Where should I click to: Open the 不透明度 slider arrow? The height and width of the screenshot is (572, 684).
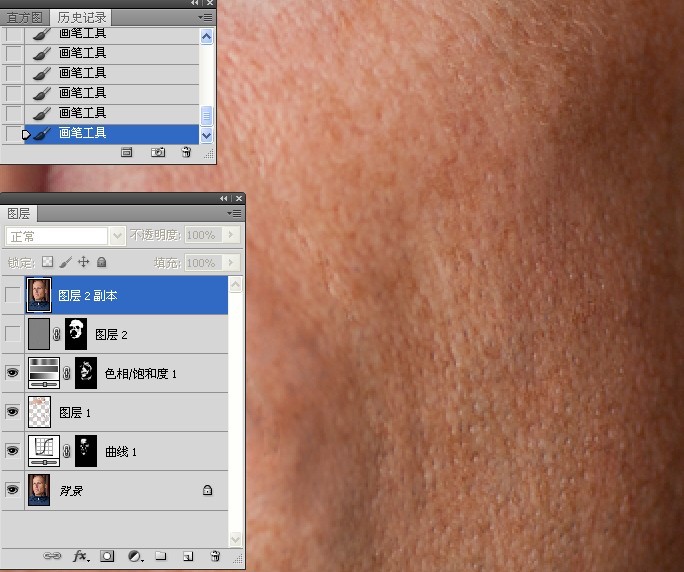[231, 235]
